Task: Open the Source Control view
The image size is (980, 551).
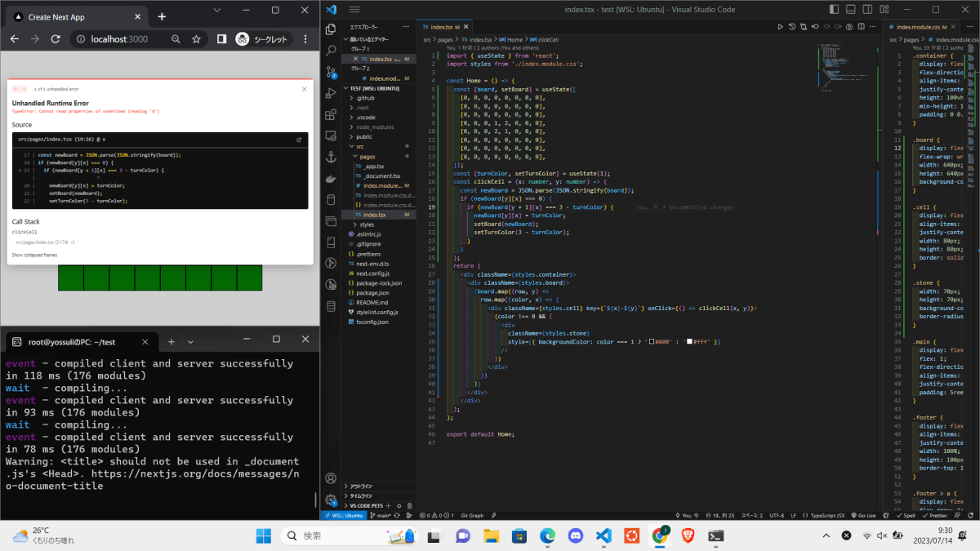Action: [331, 72]
